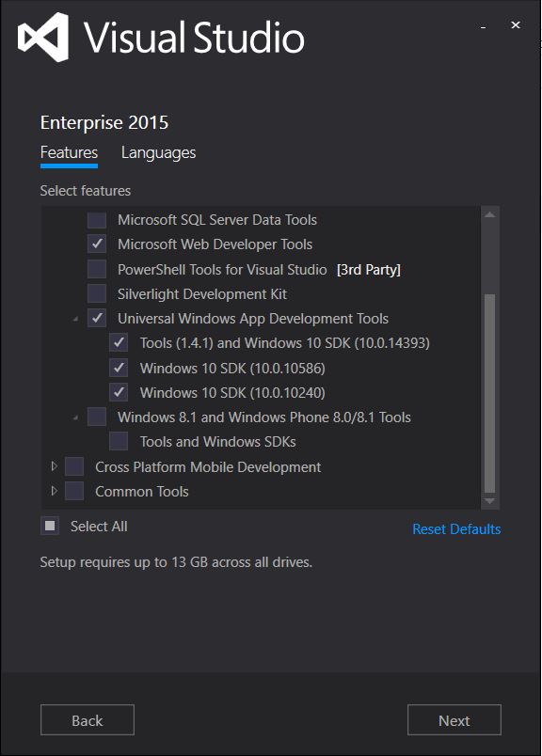Tick the Silverlight Development Kit checkbox
The image size is (542, 756).
click(x=97, y=293)
